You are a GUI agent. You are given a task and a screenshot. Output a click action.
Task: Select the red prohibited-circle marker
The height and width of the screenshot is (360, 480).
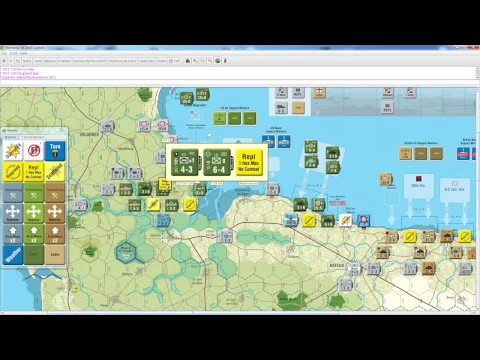(x=34, y=151)
